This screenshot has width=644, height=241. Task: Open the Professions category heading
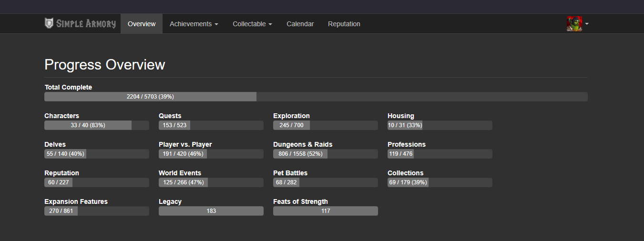click(x=407, y=144)
